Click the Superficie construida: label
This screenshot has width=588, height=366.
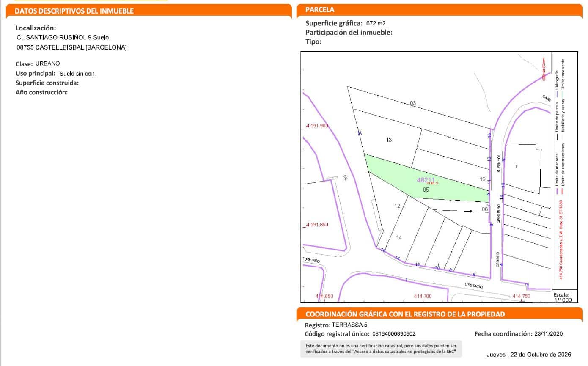(47, 83)
